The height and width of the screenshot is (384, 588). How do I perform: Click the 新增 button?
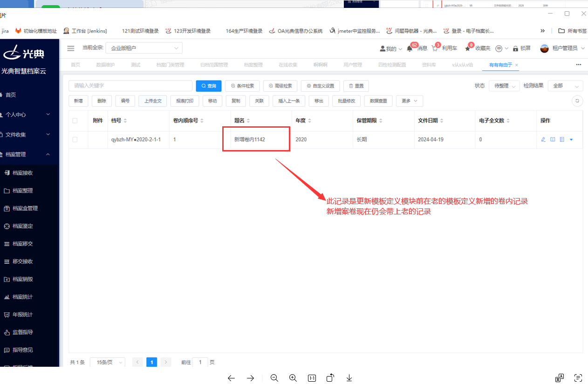[x=78, y=101]
